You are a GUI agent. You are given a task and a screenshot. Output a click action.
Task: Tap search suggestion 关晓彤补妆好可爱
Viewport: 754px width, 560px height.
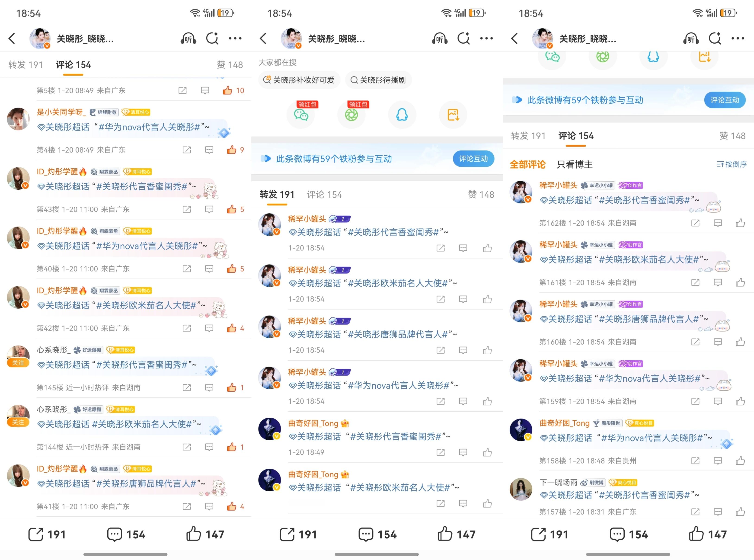click(x=299, y=80)
